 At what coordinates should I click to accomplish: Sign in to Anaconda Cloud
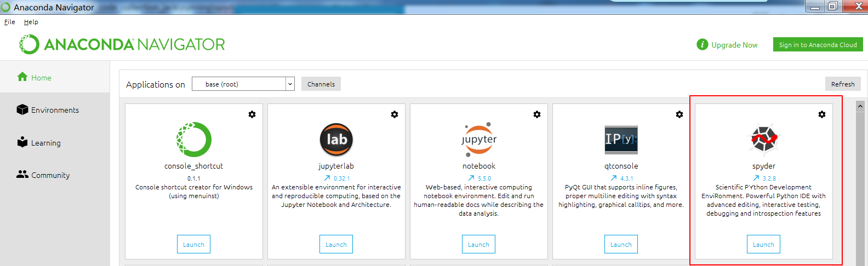[x=818, y=44]
